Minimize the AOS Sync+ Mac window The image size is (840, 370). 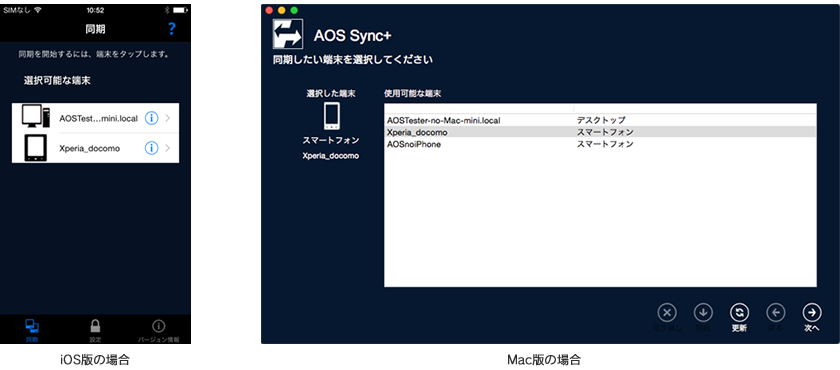[x=282, y=10]
